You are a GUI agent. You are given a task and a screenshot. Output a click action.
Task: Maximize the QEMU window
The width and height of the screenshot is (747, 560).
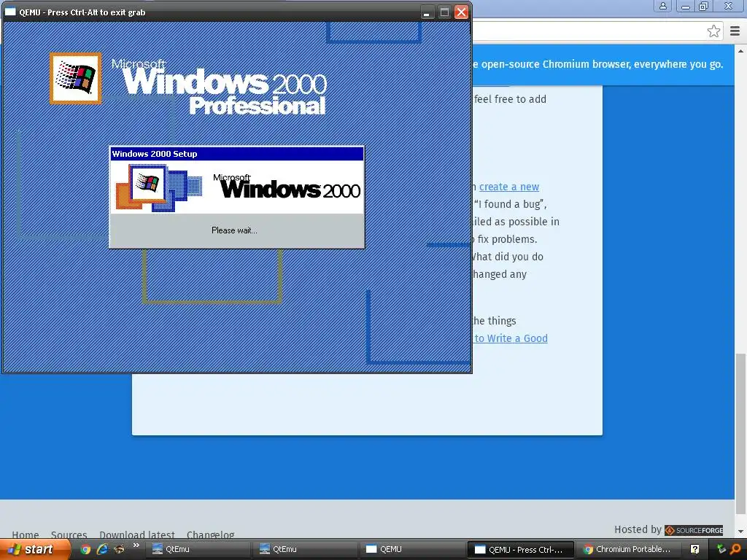tap(444, 12)
